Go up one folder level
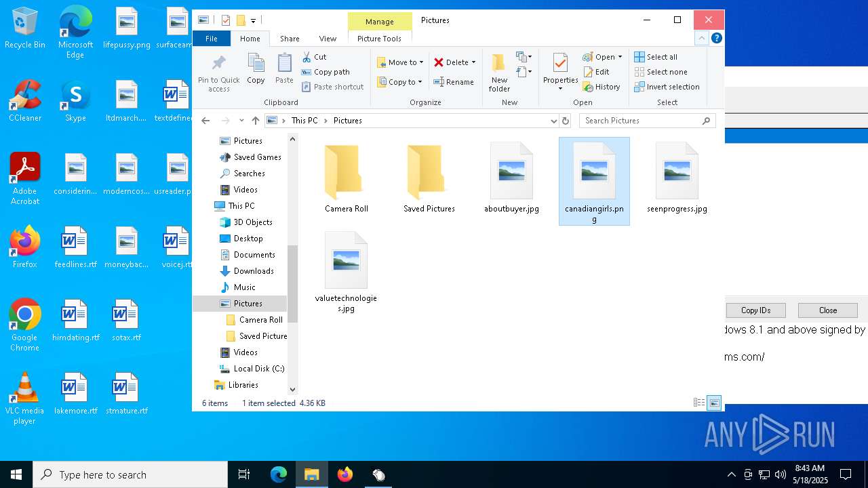 255,121
